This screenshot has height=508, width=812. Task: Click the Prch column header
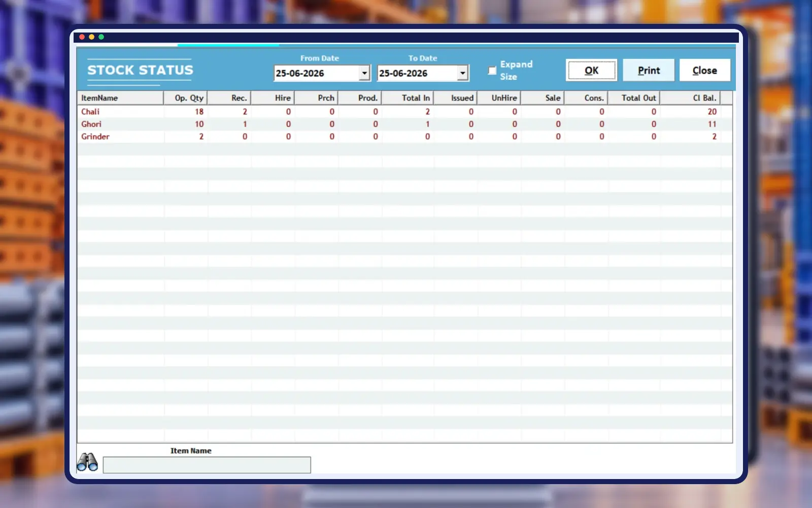(317, 98)
